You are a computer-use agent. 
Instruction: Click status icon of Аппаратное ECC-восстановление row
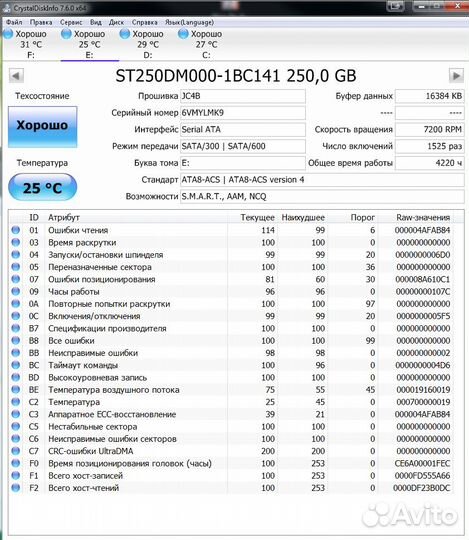15,414
